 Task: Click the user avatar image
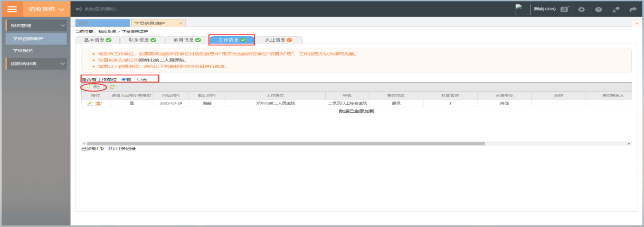point(522,9)
